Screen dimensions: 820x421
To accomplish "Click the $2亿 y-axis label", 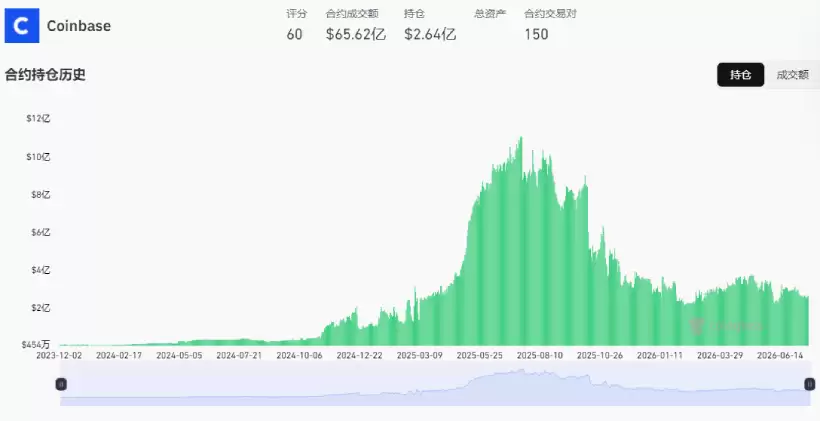I will pyautogui.click(x=41, y=308).
